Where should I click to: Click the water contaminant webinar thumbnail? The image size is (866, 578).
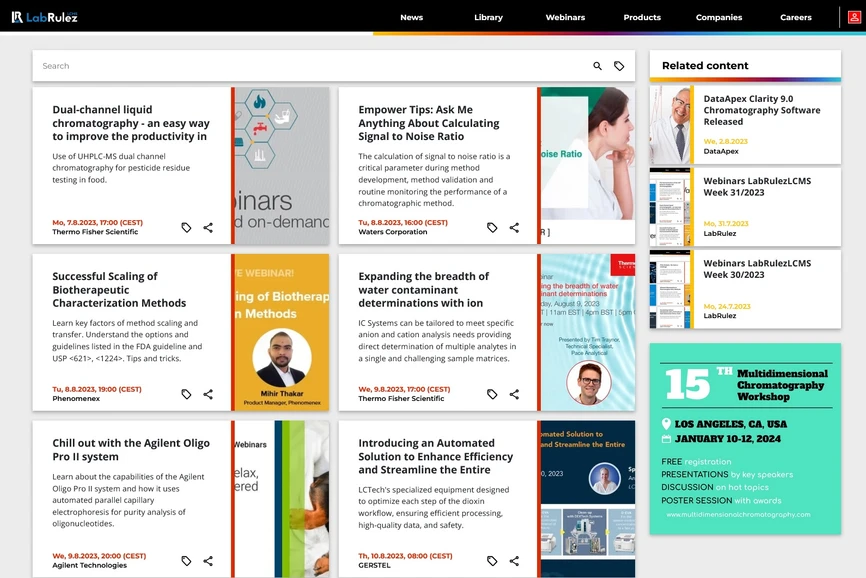[x=588, y=332]
